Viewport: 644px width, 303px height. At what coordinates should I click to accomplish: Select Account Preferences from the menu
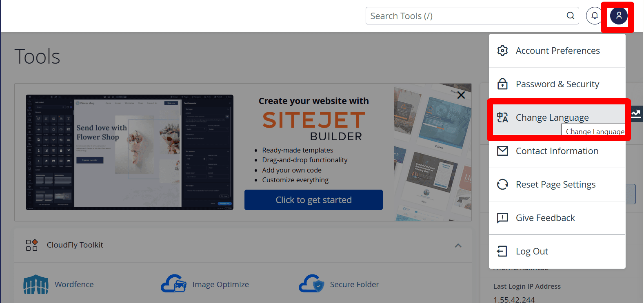click(x=557, y=51)
